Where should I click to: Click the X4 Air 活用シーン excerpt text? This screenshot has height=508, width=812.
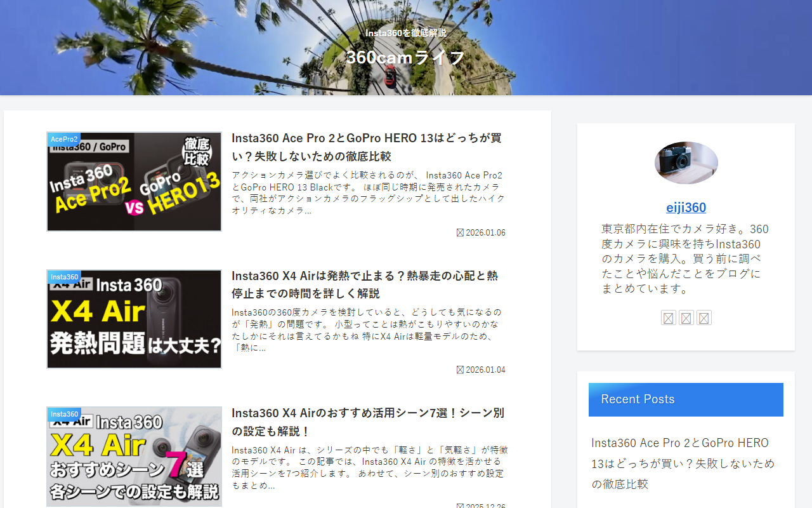369,467
